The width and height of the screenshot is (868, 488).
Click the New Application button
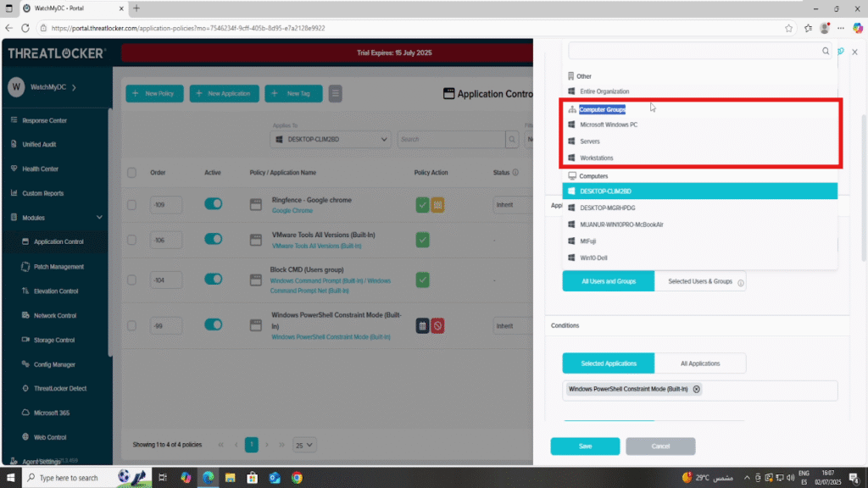[224, 93]
